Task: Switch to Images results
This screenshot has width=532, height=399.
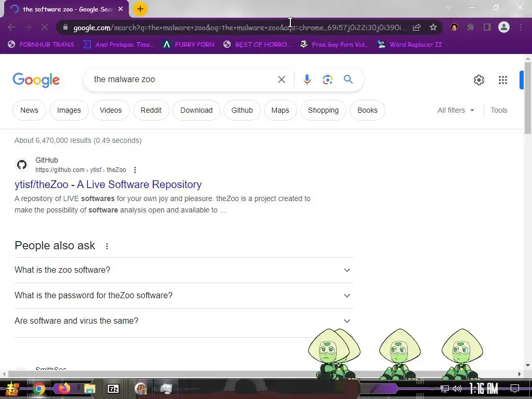Action: [69, 110]
